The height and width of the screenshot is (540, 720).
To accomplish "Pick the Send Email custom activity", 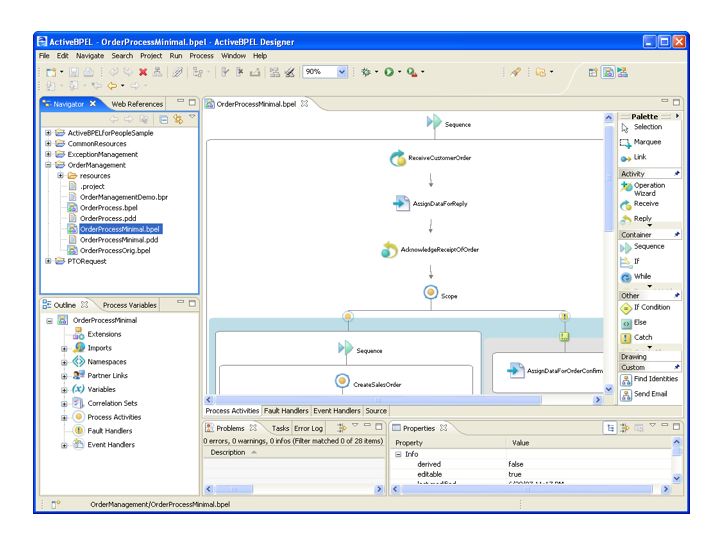I will 644,394.
